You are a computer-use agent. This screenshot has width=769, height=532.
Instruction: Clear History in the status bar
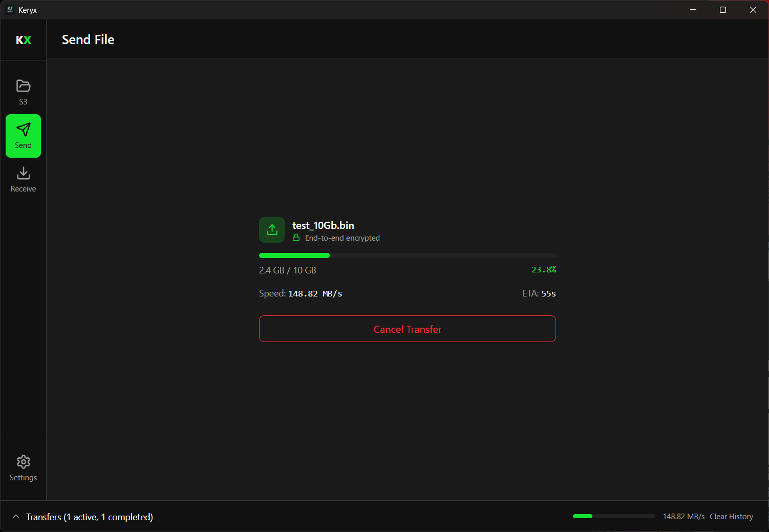(731, 517)
